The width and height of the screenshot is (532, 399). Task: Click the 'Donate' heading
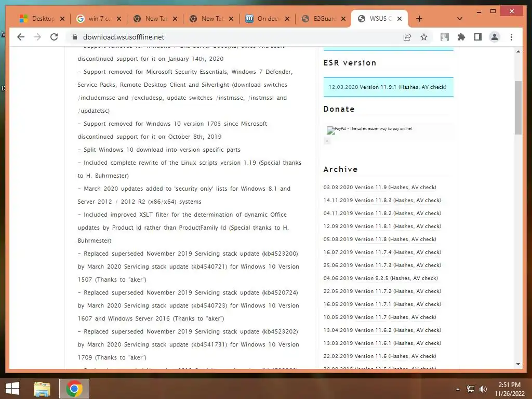[339, 109]
